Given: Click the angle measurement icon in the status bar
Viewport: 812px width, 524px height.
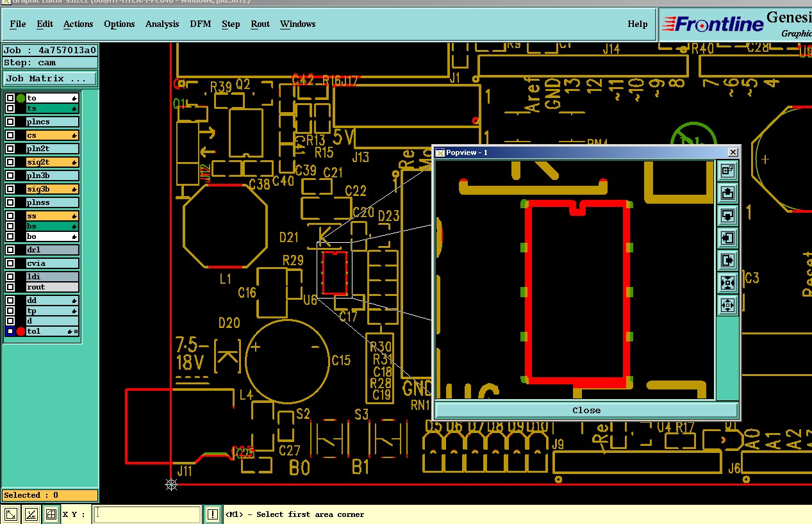Looking at the screenshot, I should pos(31,514).
